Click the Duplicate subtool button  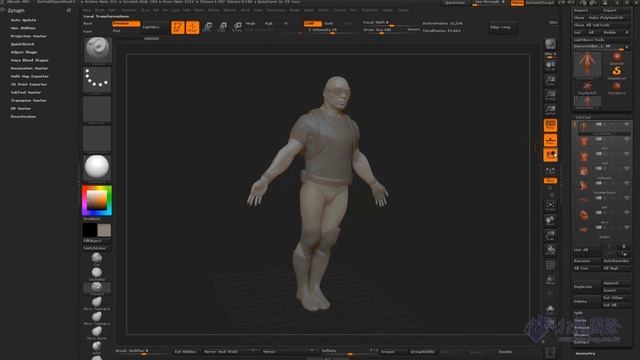(x=587, y=287)
